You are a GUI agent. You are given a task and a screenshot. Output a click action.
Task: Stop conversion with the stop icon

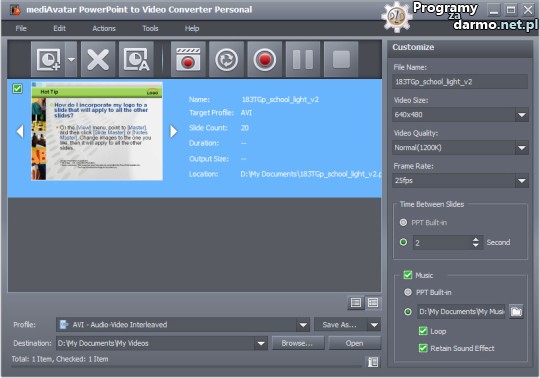tap(341, 59)
